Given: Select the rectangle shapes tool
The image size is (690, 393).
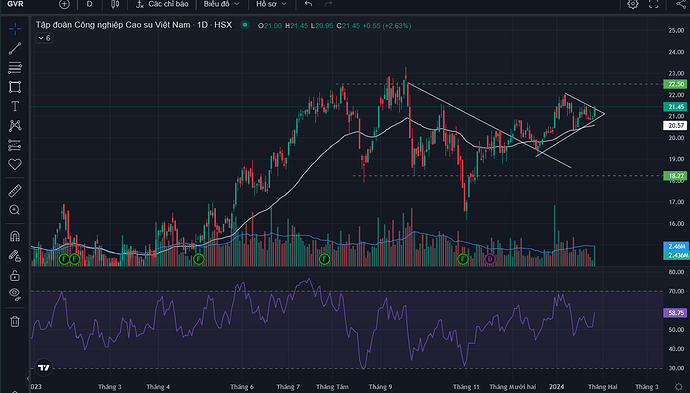Looking at the screenshot, I should point(15,87).
